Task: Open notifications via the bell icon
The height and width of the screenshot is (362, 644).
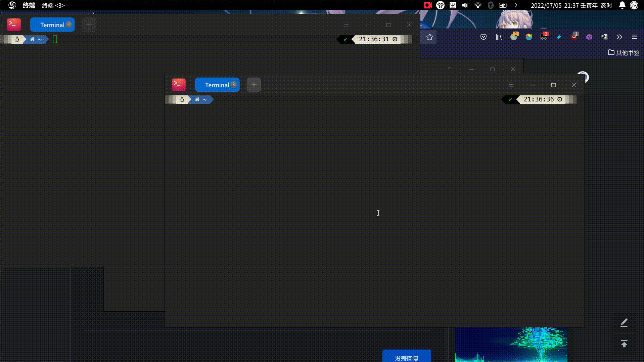Action: 622,5
